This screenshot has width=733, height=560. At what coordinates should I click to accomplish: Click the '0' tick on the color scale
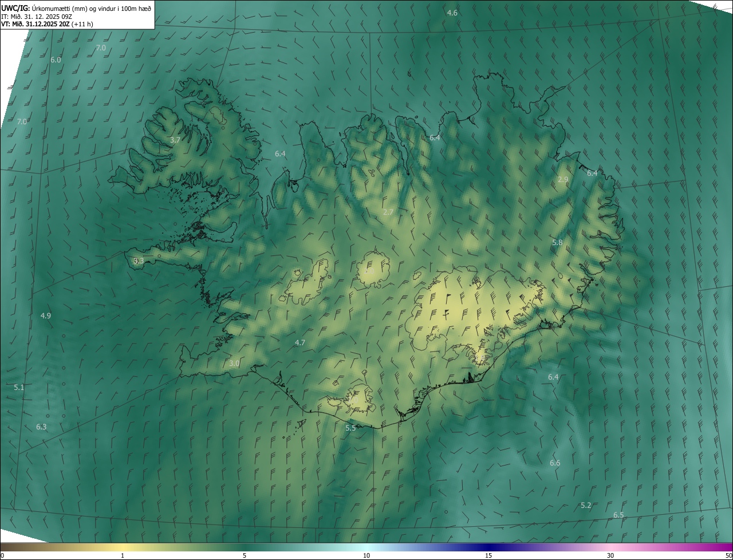click(x=2, y=555)
